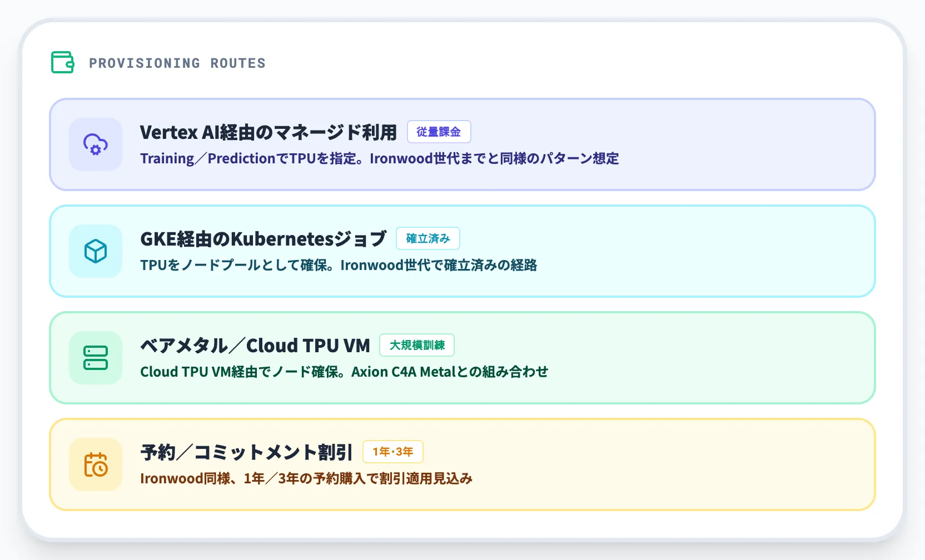Viewport: 925px width, 560px height.
Task: Open the 従量課金 badge next to Vertex AI
Action: (x=439, y=132)
